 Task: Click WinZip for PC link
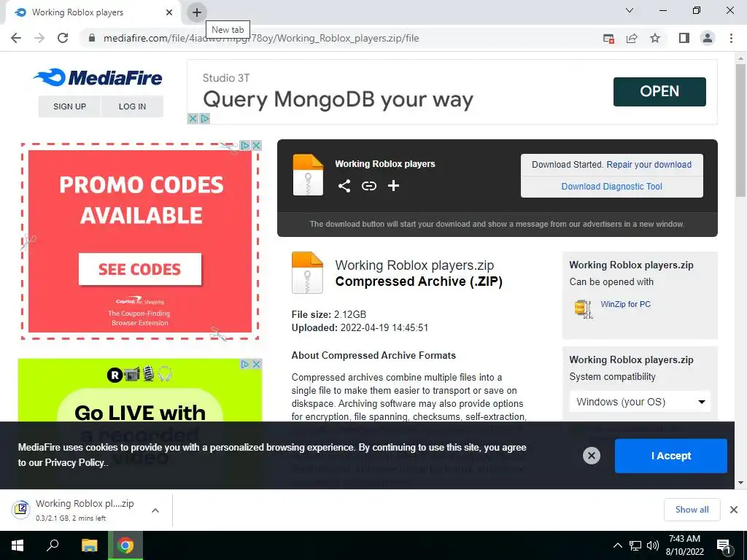(625, 304)
